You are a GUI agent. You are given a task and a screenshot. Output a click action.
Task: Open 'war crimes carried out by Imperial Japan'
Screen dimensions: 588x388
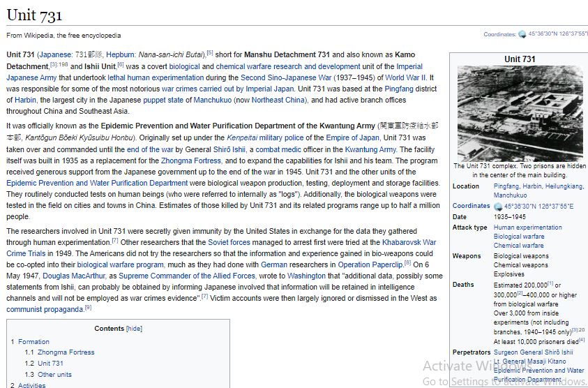click(x=227, y=89)
